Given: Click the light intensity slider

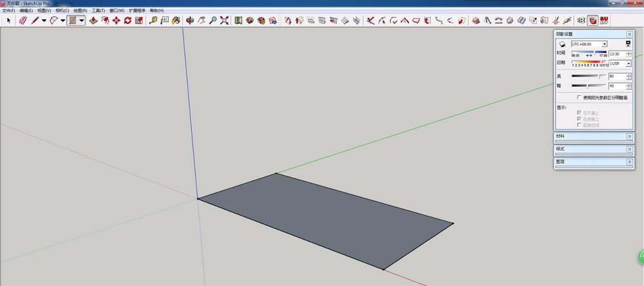Looking at the screenshot, I should tap(589, 76).
